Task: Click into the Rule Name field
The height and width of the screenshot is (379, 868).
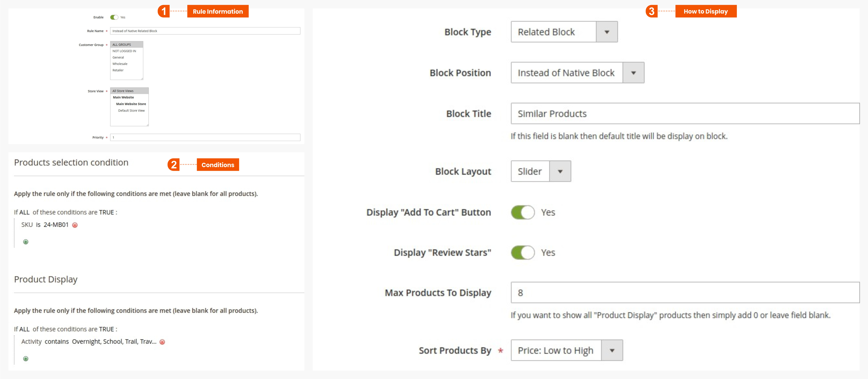Action: pos(205,31)
